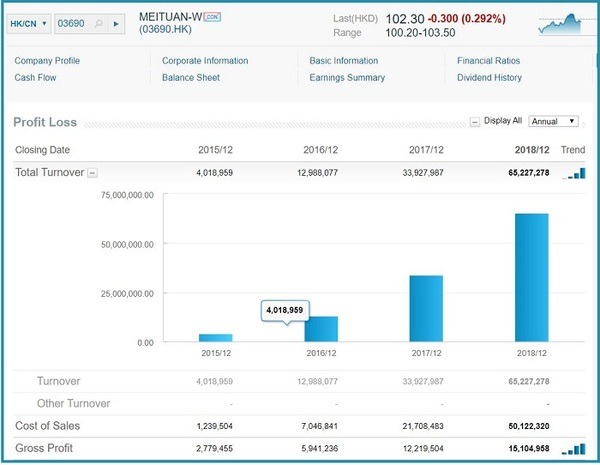Click the 75,000,000.00 axis label
The width and height of the screenshot is (600, 465).
127,195
